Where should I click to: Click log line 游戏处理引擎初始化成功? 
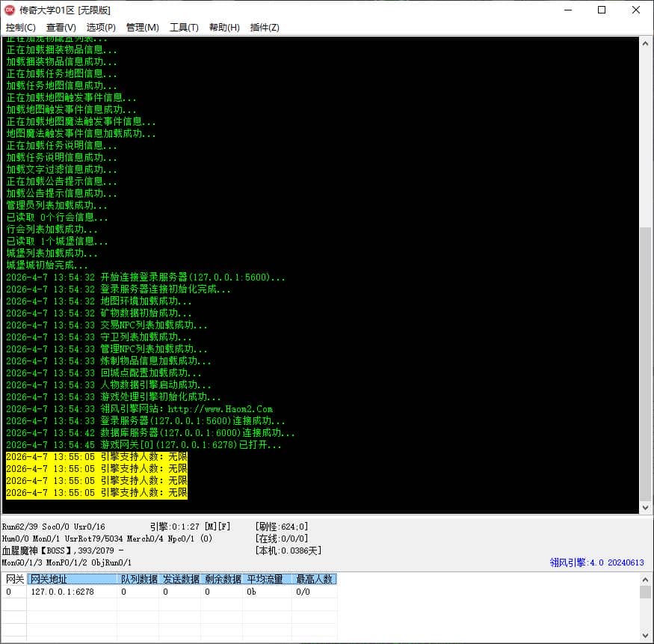tap(113, 397)
